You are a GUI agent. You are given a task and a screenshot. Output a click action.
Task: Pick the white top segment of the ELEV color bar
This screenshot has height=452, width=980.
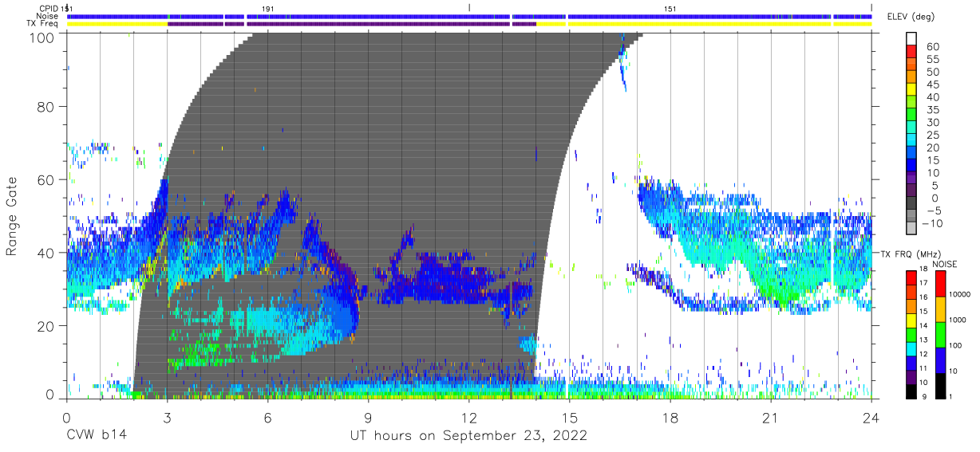pyautogui.click(x=913, y=40)
